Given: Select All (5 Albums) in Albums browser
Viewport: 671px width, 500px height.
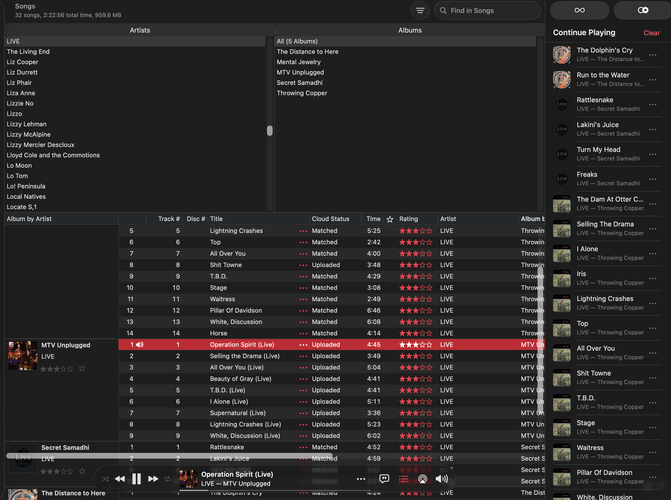Looking at the screenshot, I should [x=405, y=42].
